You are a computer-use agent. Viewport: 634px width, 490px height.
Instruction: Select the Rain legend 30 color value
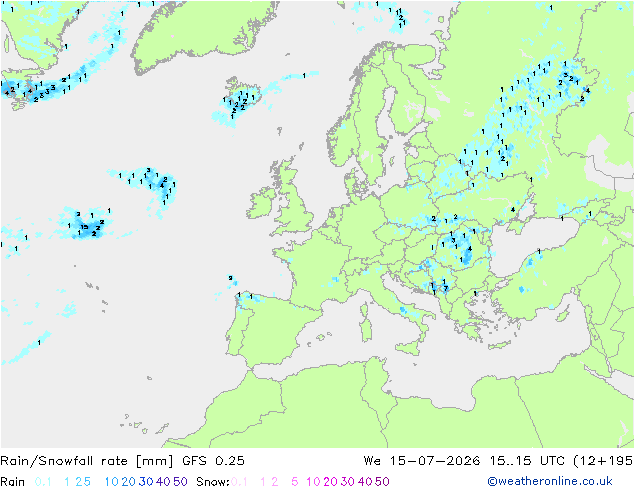146,482
